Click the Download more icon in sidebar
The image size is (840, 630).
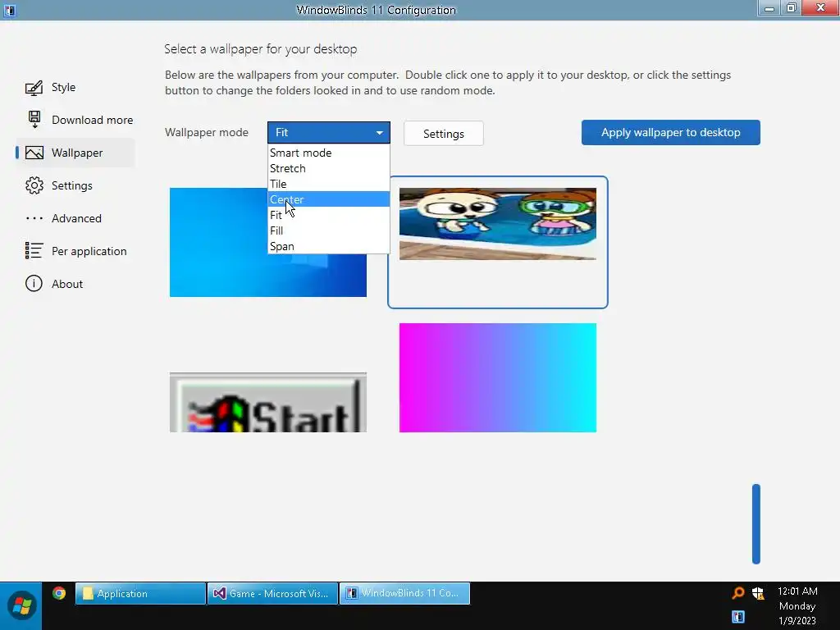coord(34,120)
